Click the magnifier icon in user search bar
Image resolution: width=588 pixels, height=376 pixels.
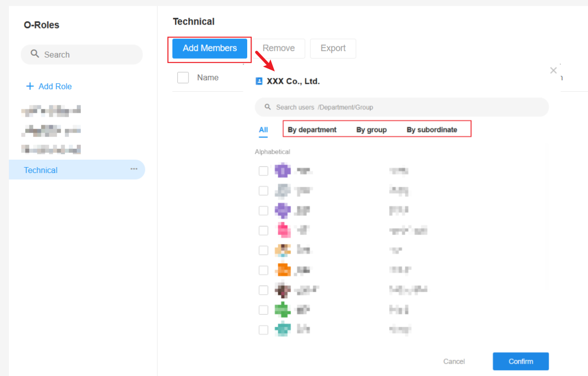(268, 107)
